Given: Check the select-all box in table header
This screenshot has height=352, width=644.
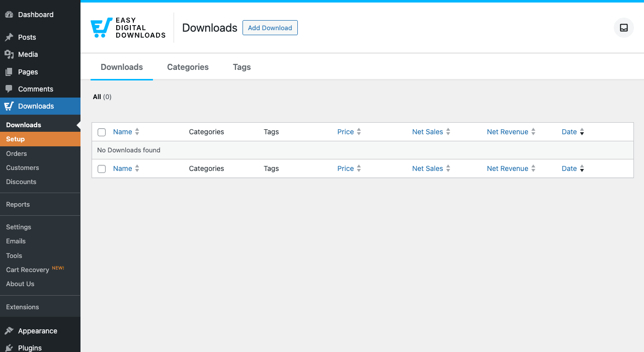Looking at the screenshot, I should click(102, 132).
